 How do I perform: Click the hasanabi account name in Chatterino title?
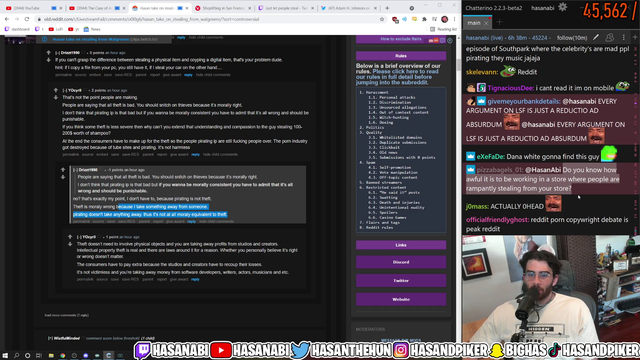542,8
